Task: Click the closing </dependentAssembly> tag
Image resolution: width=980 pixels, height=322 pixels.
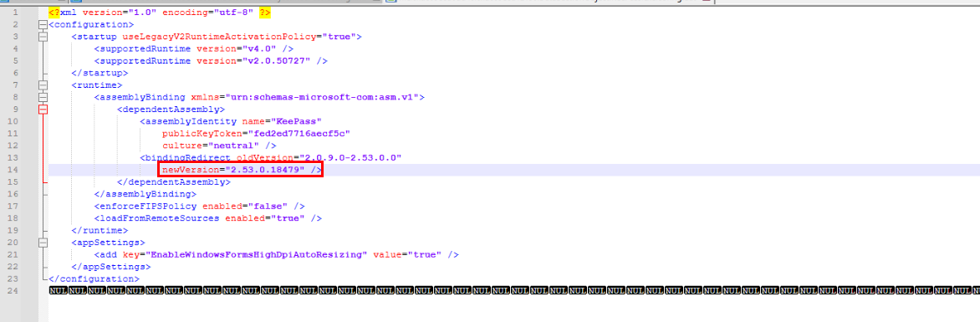Action: (x=174, y=182)
